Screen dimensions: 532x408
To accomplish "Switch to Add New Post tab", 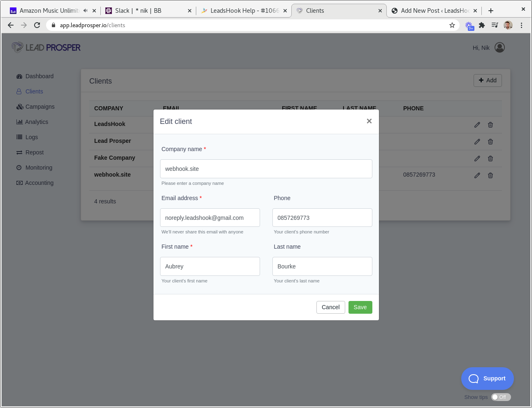I will click(434, 11).
